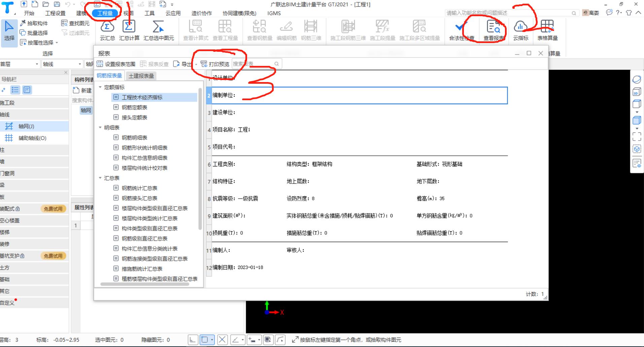Open the 首层 floor dropdown
Image resolution: width=644 pixels, height=347 pixels.
point(20,64)
